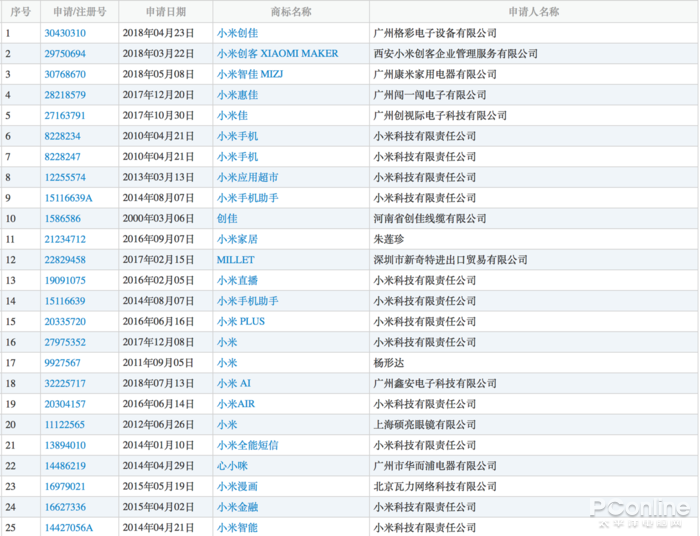
Task: Open registration number 29750694
Action: click(65, 54)
